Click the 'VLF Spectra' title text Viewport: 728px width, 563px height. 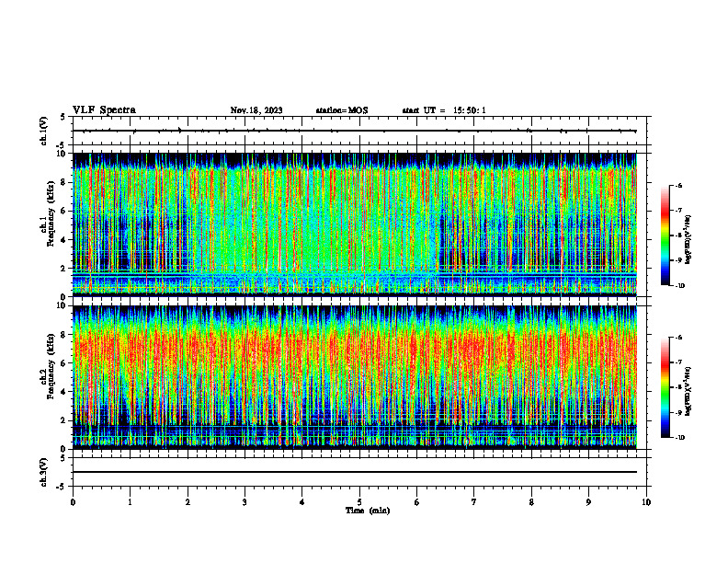104,110
